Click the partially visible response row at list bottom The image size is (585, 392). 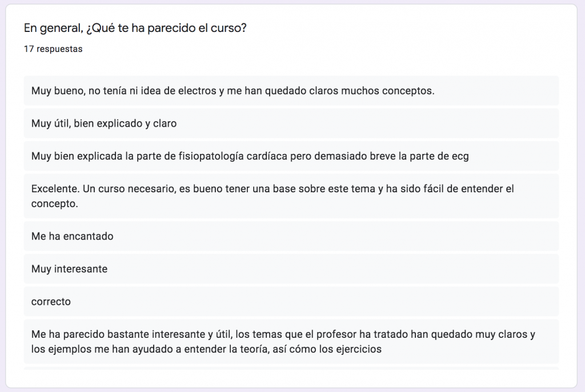pos(291,368)
